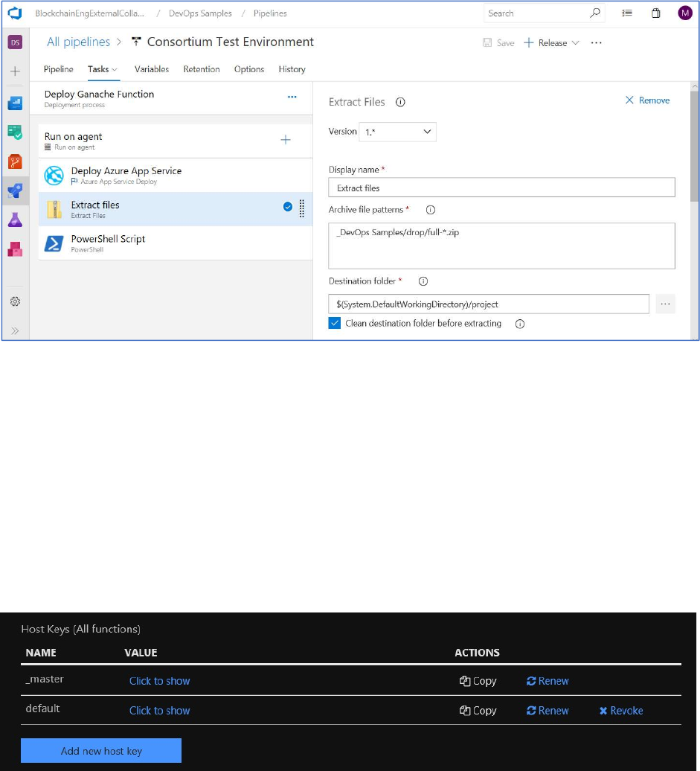This screenshot has height=771, width=700.
Task: Renew the default host key
Action: point(548,711)
